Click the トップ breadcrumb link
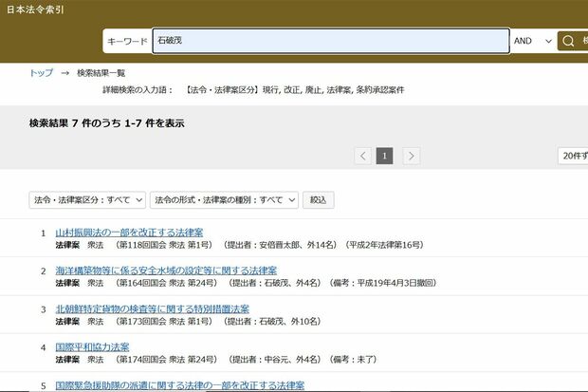Viewport: 588px width, 392px height. coord(41,73)
